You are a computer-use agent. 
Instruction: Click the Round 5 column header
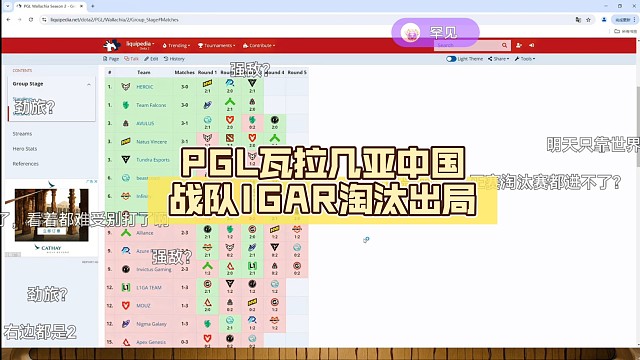(297, 72)
